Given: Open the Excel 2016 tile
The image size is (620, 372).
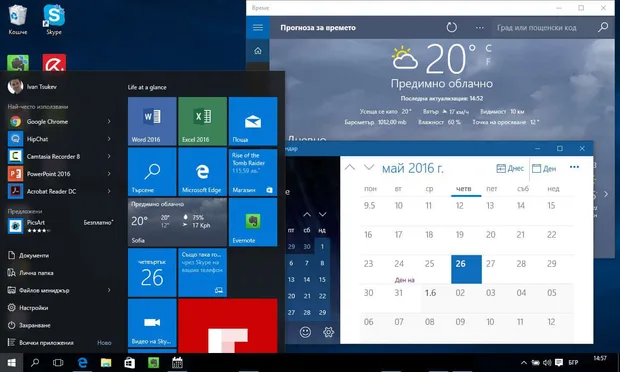Looking at the screenshot, I should 202,121.
